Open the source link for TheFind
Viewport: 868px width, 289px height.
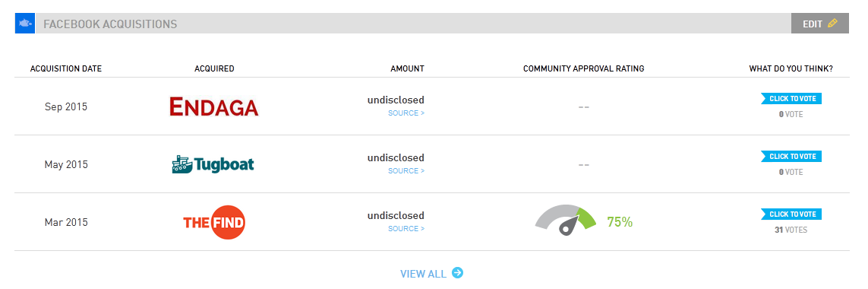406,228
